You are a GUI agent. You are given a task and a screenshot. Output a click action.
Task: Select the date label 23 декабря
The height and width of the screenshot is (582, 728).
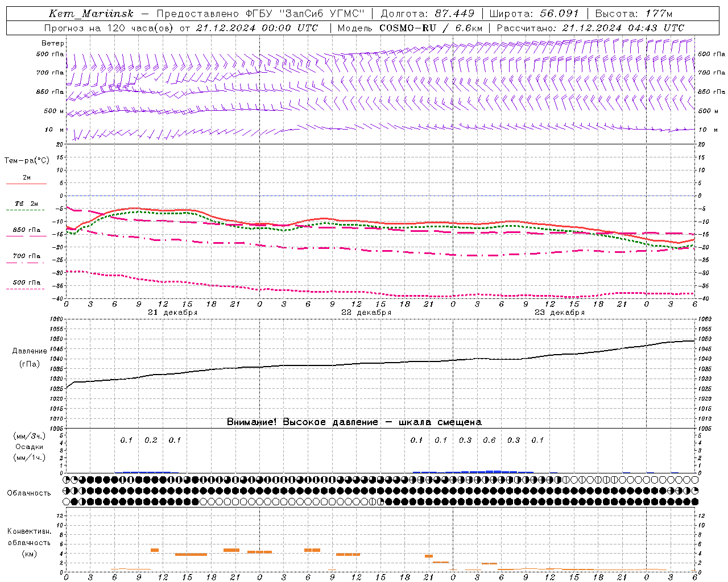(x=560, y=313)
